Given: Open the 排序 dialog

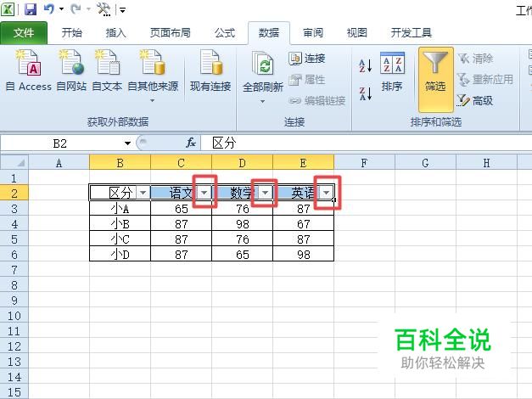Looking at the screenshot, I should [x=392, y=72].
